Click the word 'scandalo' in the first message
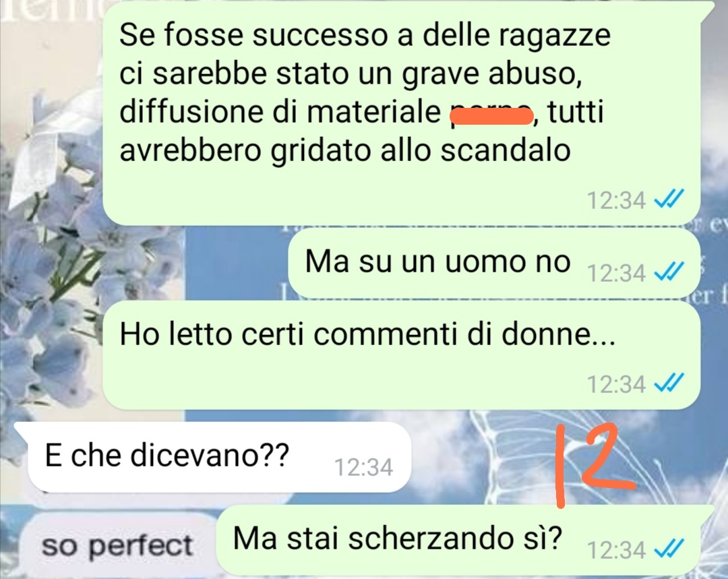The height and width of the screenshot is (579, 728). pyautogui.click(x=505, y=150)
